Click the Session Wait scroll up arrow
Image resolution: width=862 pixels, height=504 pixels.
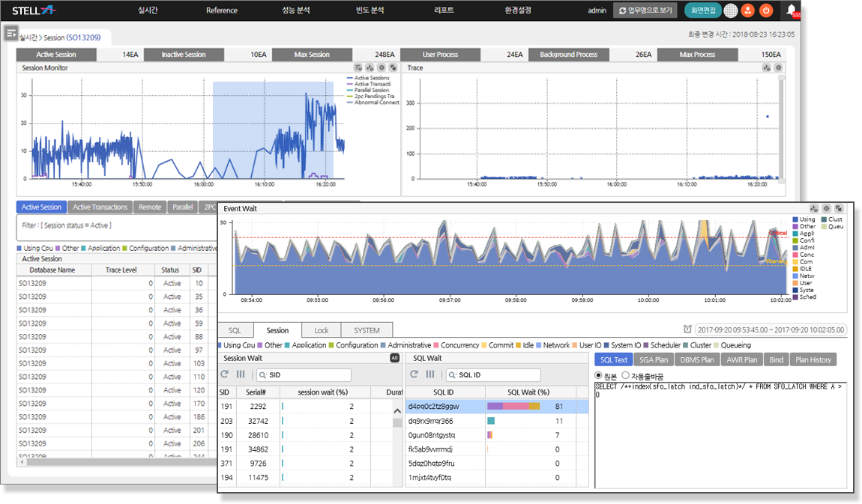[397, 410]
